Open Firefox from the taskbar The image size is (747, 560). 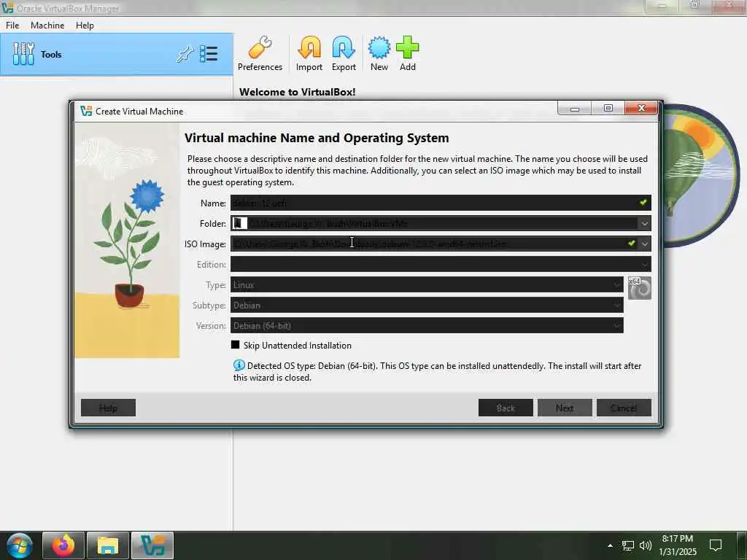click(63, 545)
